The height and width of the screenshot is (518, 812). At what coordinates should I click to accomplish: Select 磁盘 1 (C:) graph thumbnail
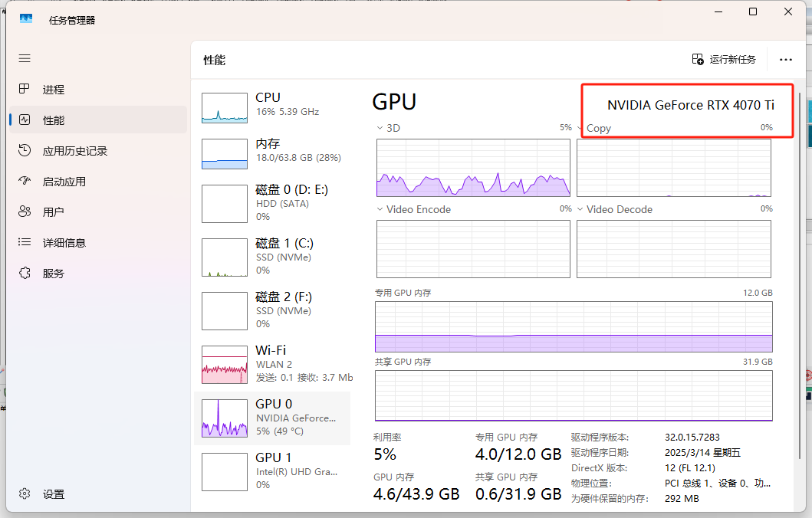(225, 257)
